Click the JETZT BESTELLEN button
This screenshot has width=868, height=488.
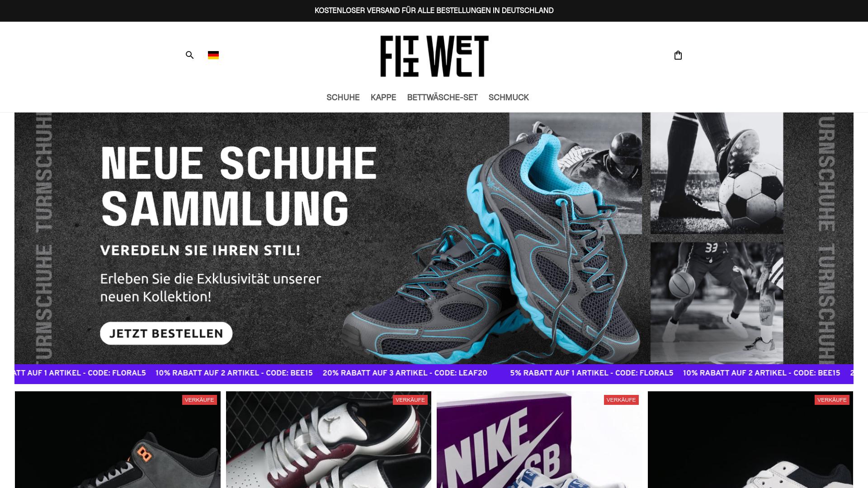click(166, 333)
